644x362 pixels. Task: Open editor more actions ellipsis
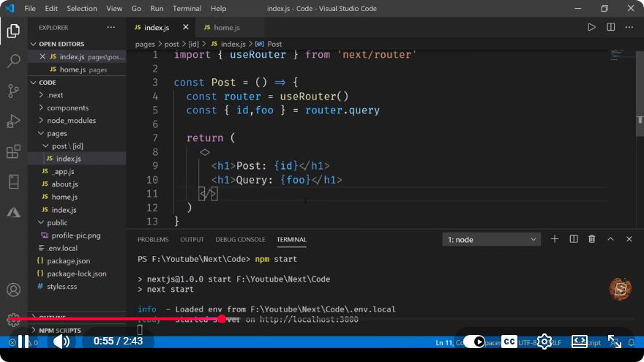[x=629, y=27]
